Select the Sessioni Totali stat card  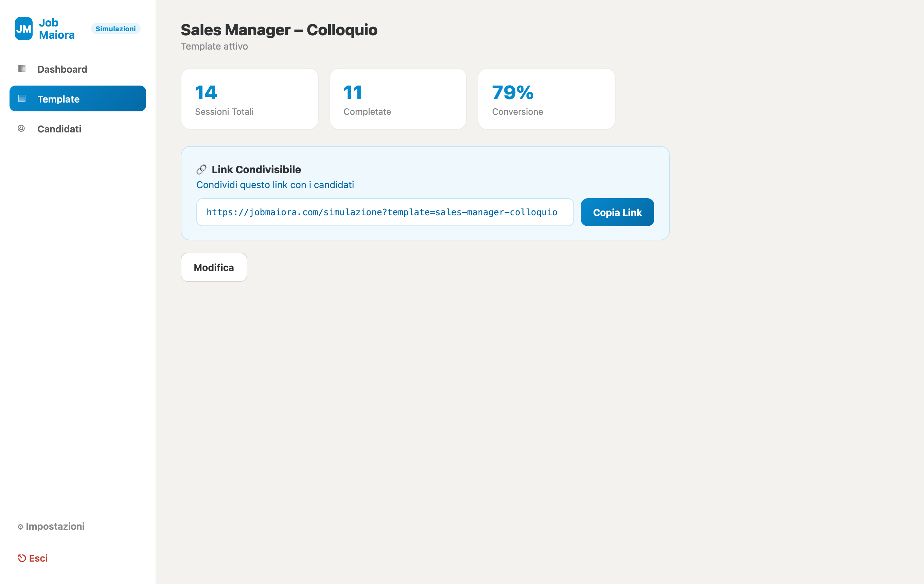[250, 99]
